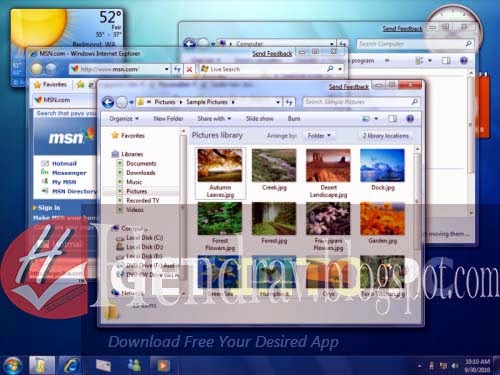Expand Pictures address bar history dropdown
This screenshot has height=375, width=500.
pos(278,102)
